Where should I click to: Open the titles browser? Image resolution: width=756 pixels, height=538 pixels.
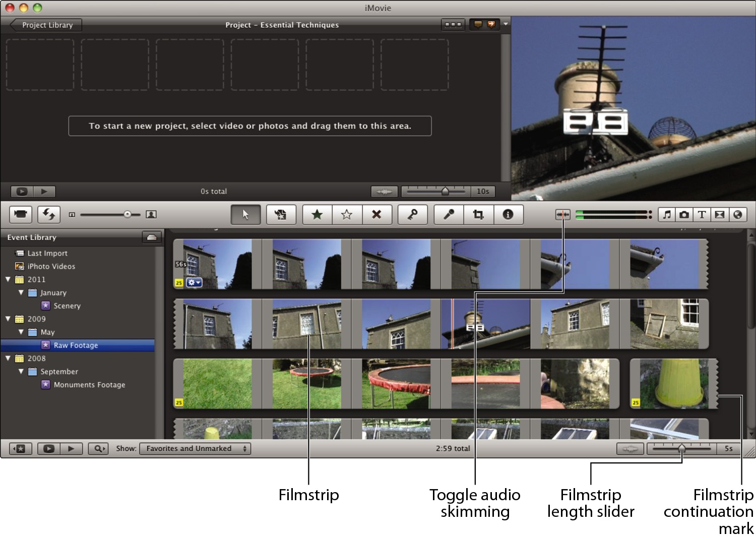702,215
